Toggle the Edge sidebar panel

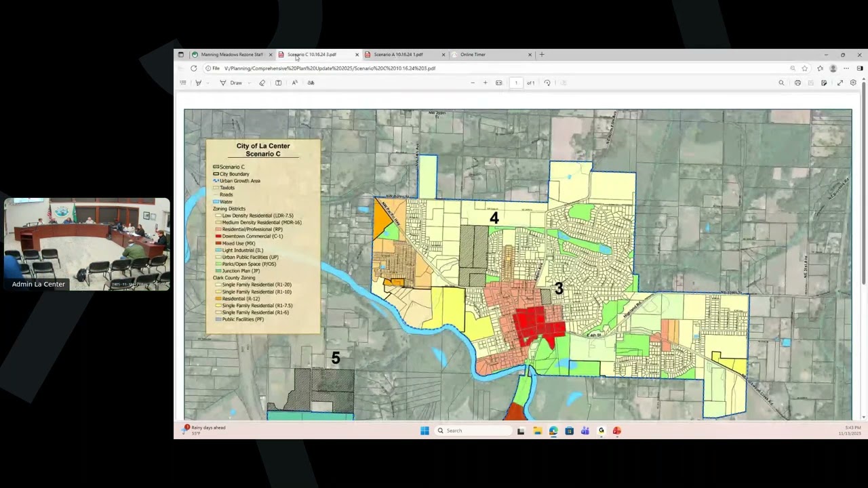coord(860,68)
